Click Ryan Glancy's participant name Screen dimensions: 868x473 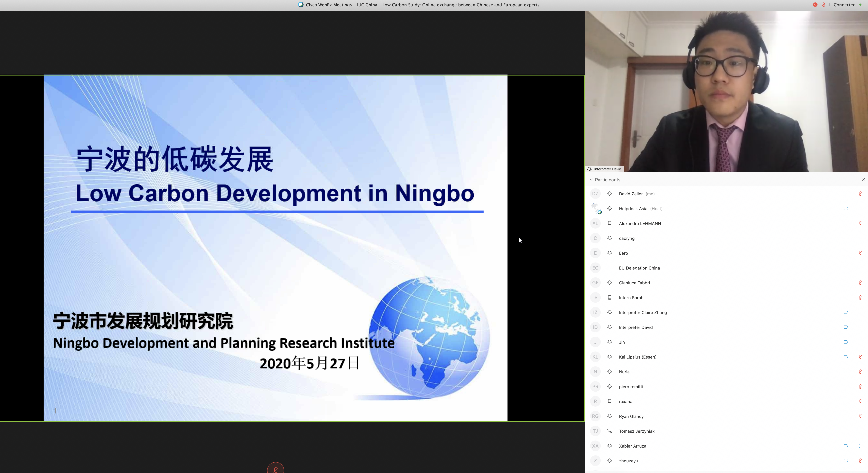[x=631, y=416]
